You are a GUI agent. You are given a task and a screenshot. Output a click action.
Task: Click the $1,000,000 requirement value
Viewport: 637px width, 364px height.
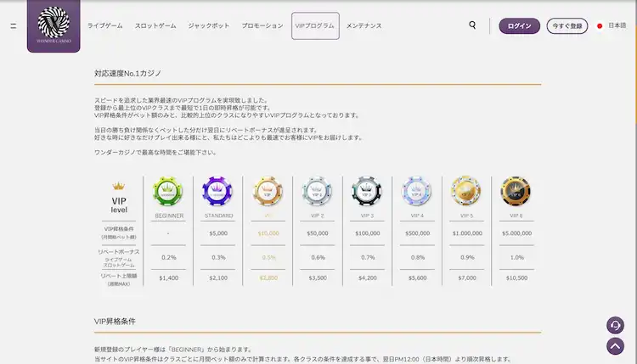[x=467, y=233]
